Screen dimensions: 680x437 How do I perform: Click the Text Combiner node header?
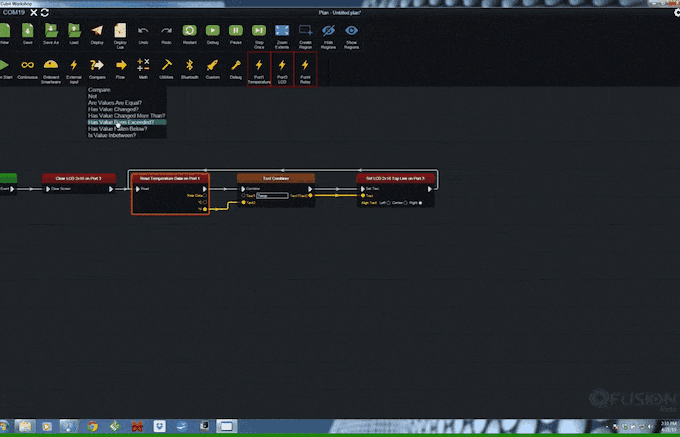(276, 178)
